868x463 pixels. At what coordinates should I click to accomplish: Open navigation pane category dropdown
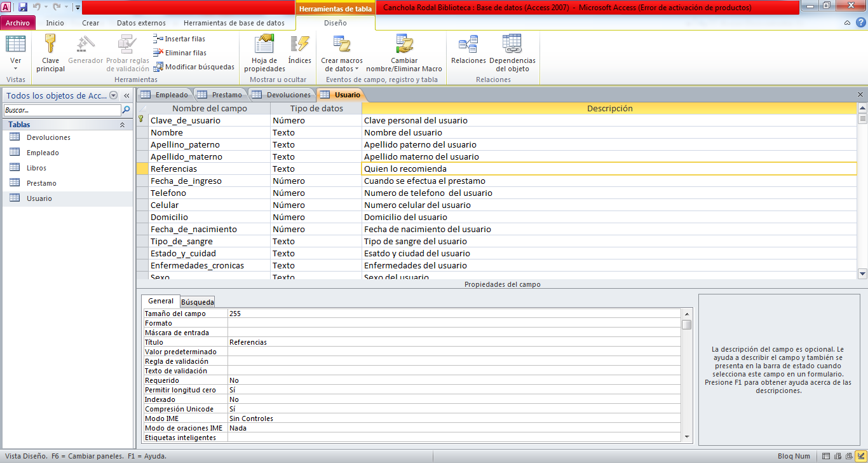114,95
